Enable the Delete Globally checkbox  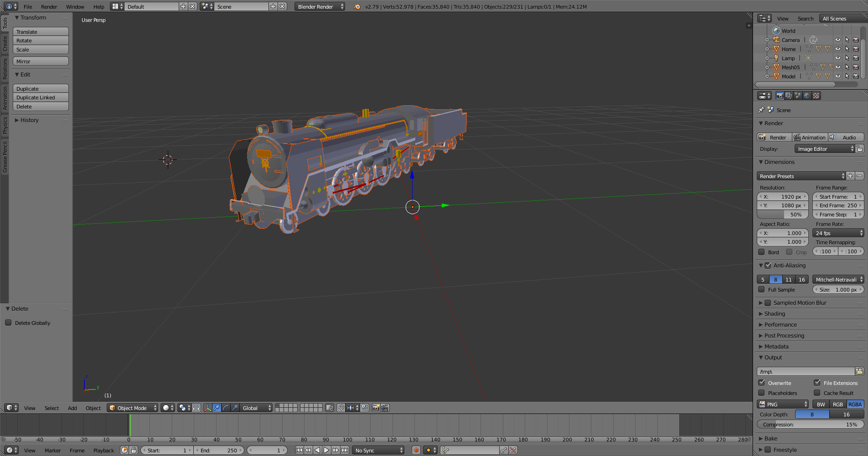[x=8, y=323]
